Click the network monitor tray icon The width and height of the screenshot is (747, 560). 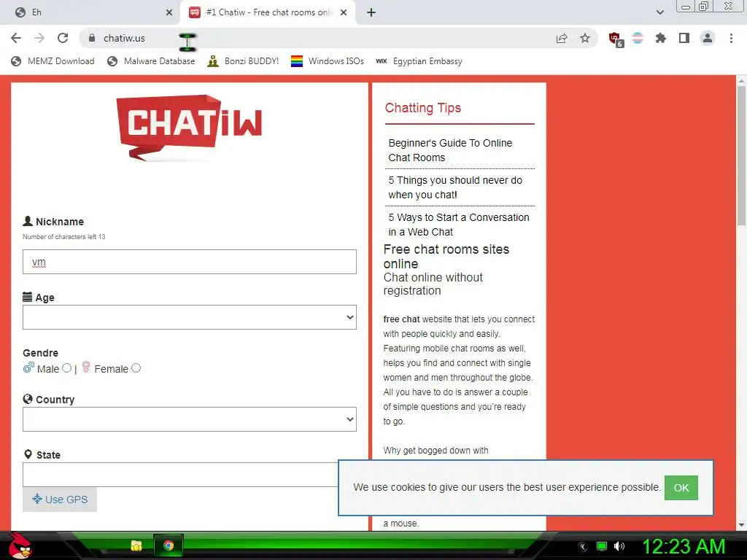click(602, 546)
